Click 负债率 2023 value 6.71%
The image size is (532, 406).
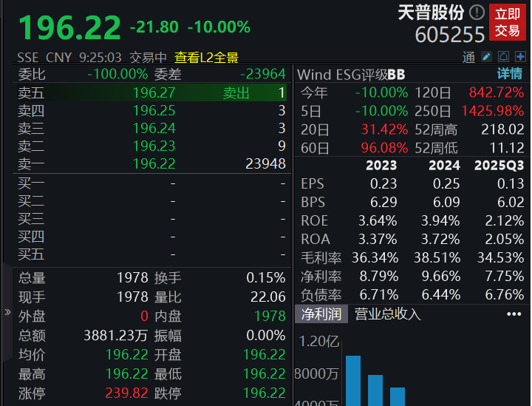tap(378, 294)
